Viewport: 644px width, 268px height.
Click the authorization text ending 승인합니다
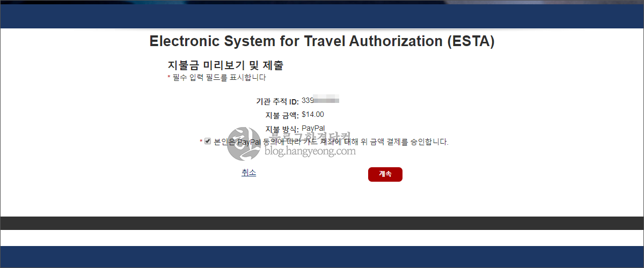click(331, 142)
